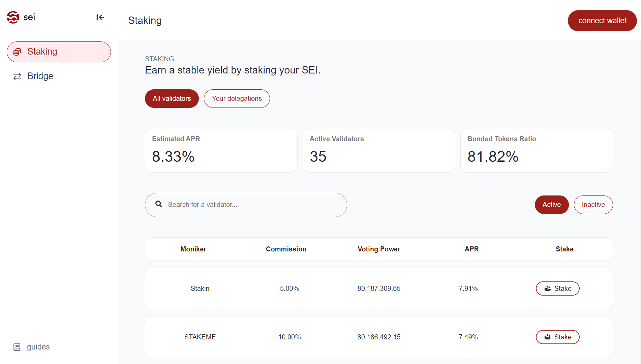This screenshot has height=364, width=641.
Task: Click the Staking coins icon in the sidebar
Action: point(17,52)
